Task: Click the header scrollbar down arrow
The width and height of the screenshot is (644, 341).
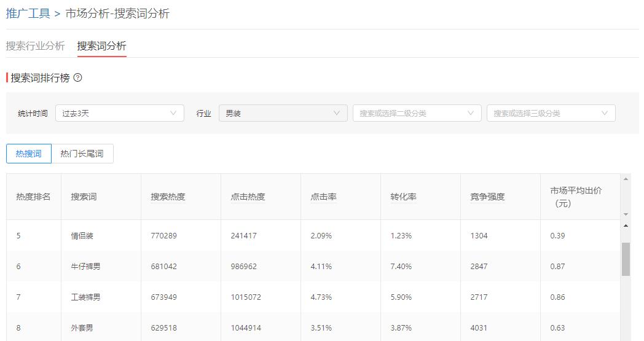Action: [x=626, y=214]
